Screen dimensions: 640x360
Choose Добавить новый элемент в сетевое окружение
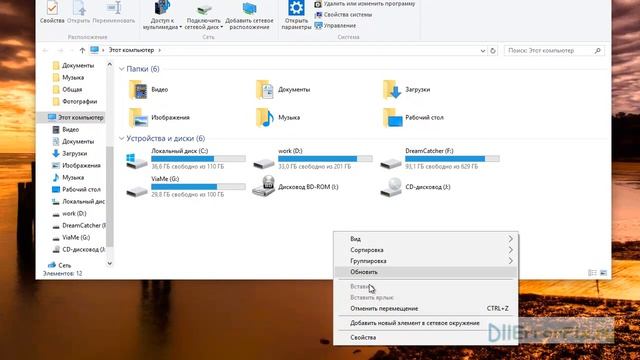(x=426, y=323)
